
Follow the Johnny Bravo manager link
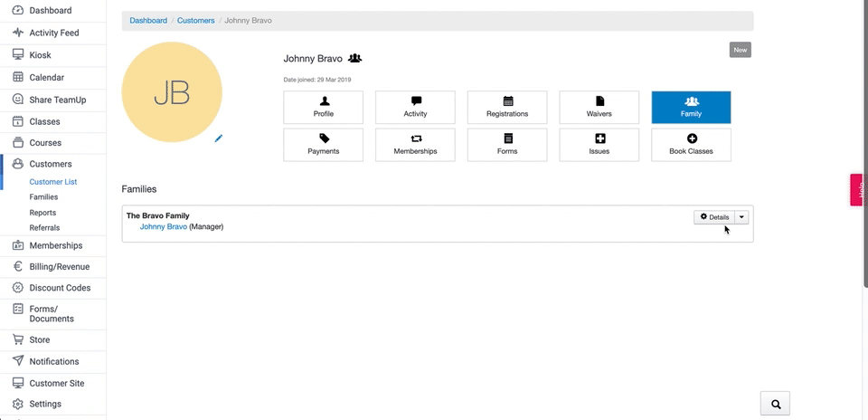[163, 226]
